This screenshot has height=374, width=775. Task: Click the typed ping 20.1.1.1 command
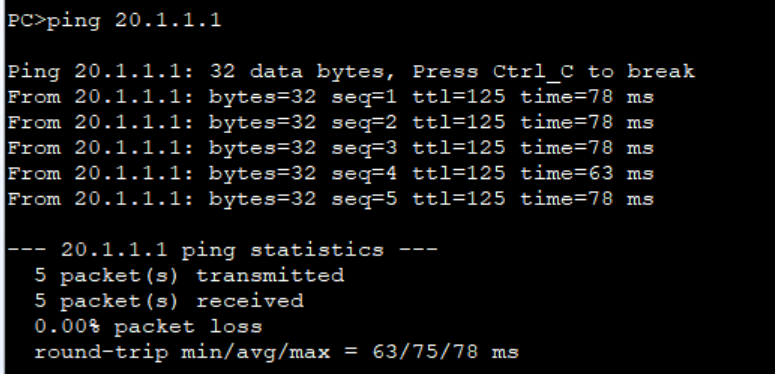pos(134,21)
